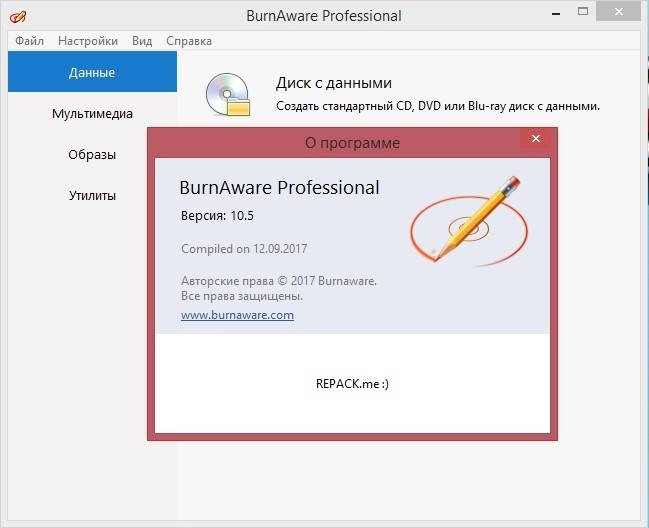Select the Данные category tab
649x528 pixels.
pyautogui.click(x=92, y=72)
